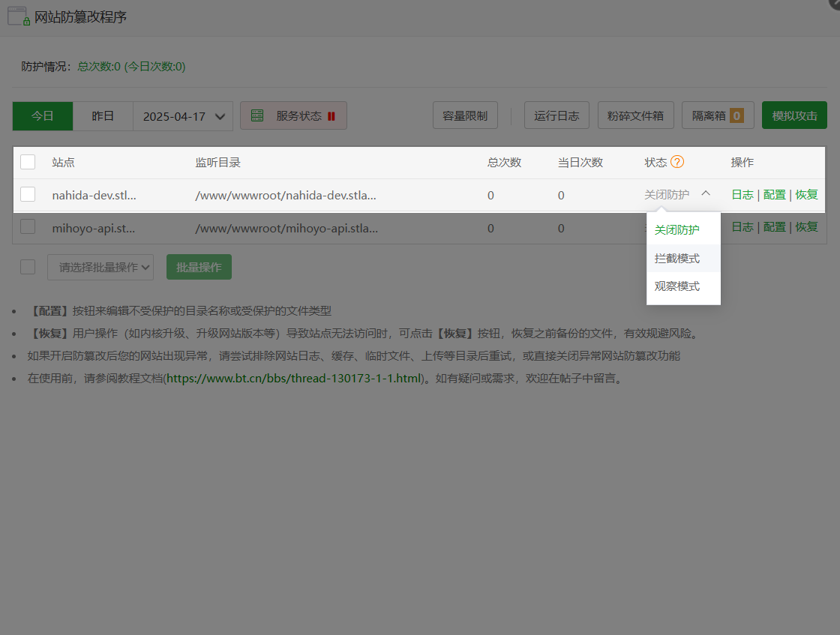Check the mihoyo-api site row checkbox

[28, 226]
